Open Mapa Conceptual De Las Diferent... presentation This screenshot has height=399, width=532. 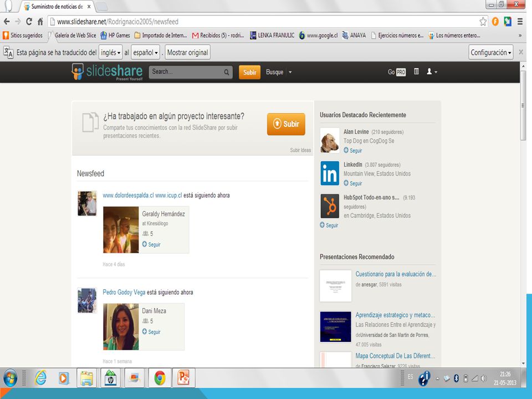click(x=395, y=356)
